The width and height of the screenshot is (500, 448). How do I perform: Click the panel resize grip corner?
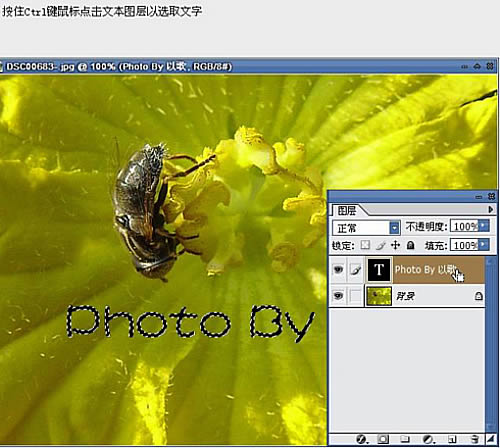click(x=490, y=439)
